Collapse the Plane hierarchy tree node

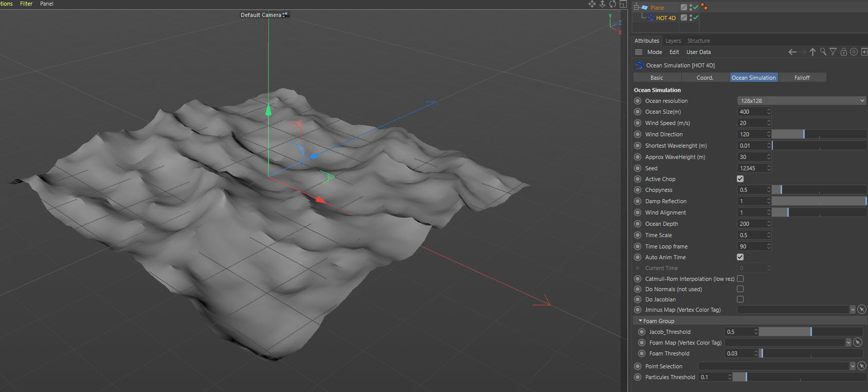click(x=636, y=7)
